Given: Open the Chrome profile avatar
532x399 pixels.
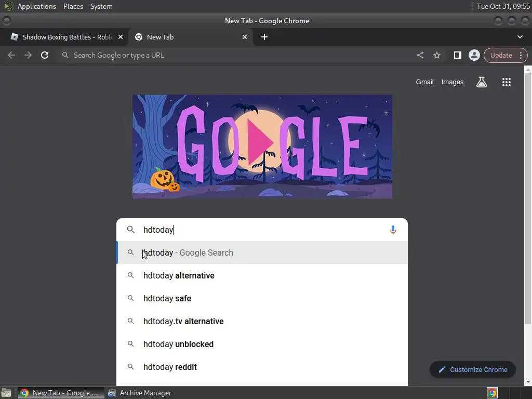Looking at the screenshot, I should [x=474, y=55].
